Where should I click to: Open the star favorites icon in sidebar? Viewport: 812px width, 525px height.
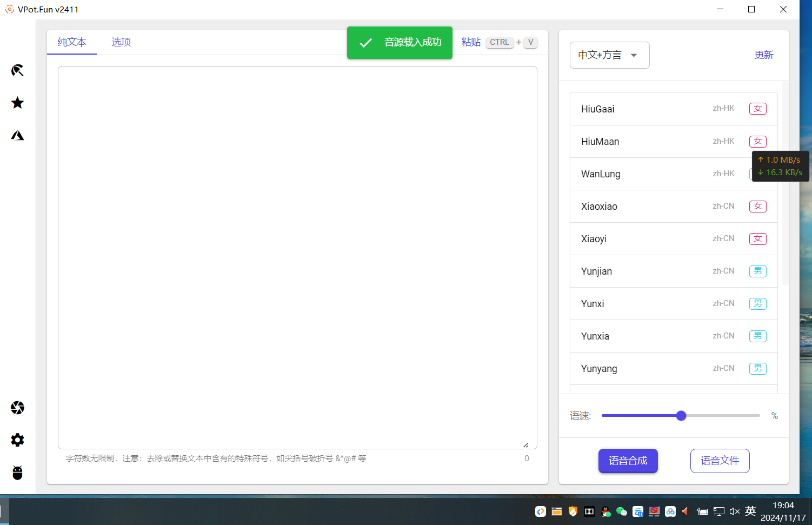point(17,103)
